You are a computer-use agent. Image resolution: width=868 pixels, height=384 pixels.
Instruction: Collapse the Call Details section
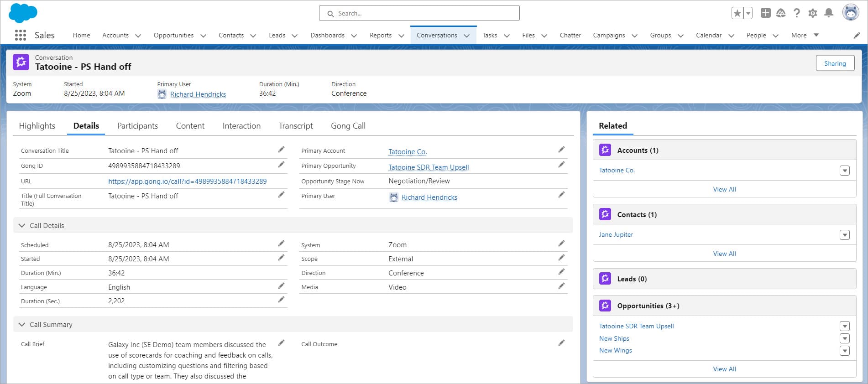(22, 226)
